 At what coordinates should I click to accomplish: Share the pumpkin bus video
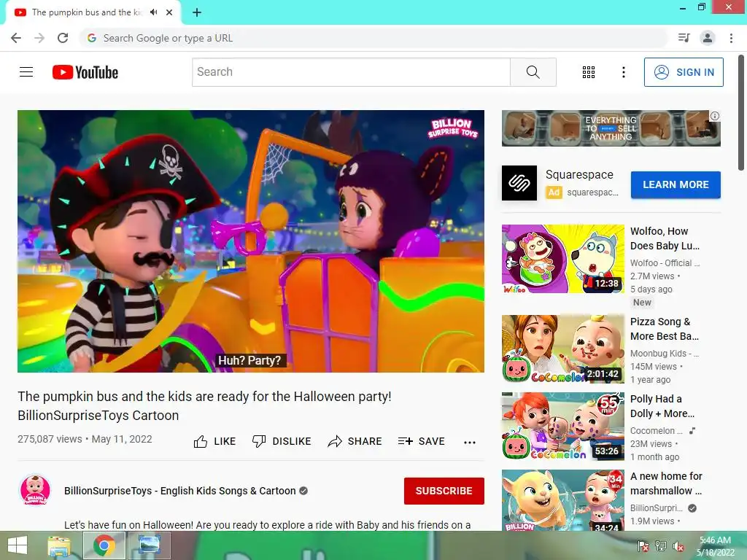(x=355, y=441)
